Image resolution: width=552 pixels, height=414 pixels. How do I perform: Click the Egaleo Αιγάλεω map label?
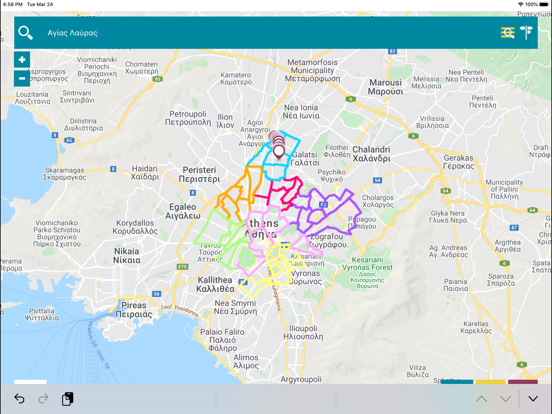tap(183, 211)
